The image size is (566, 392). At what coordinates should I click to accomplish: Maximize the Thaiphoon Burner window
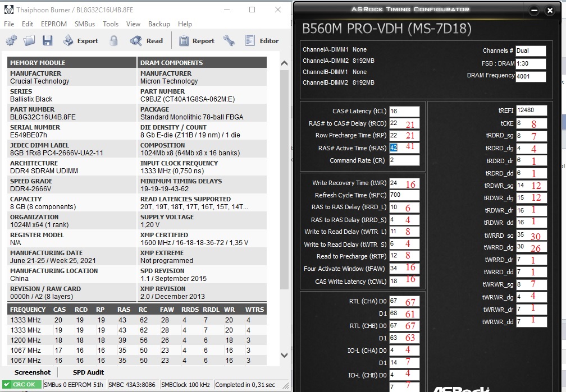pos(252,10)
